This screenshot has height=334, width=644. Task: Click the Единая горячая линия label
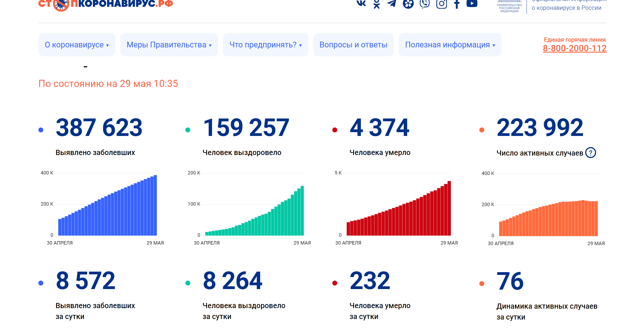(575, 40)
